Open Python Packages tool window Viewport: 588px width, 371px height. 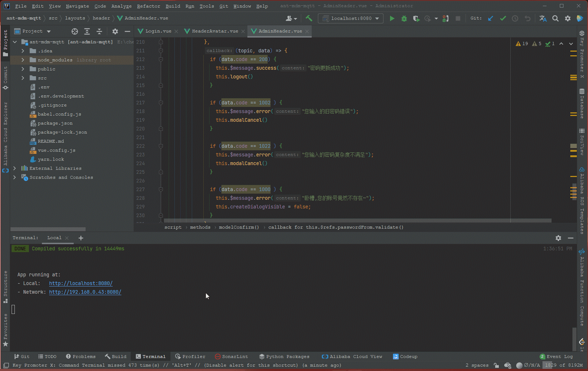point(285,357)
